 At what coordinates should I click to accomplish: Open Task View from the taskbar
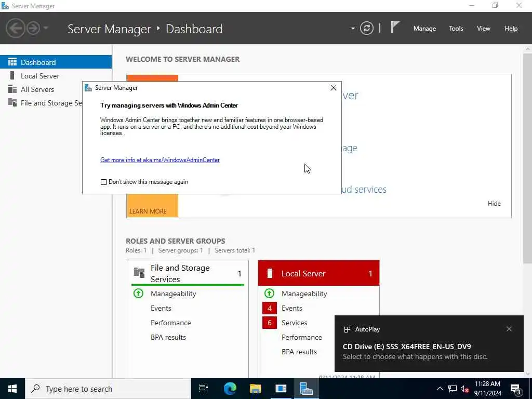click(x=204, y=389)
